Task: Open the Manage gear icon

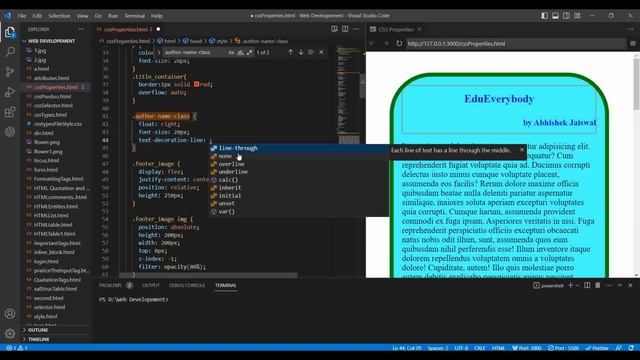Action: [x=10, y=333]
